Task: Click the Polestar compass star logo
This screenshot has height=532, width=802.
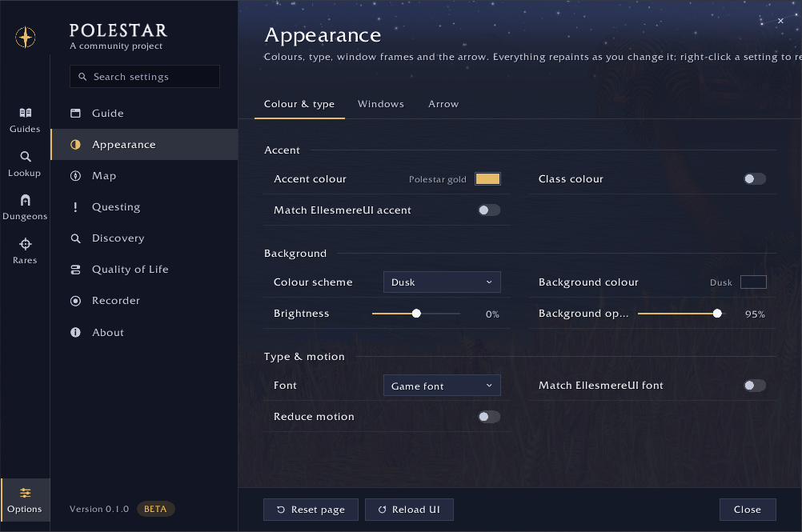Action: [25, 38]
